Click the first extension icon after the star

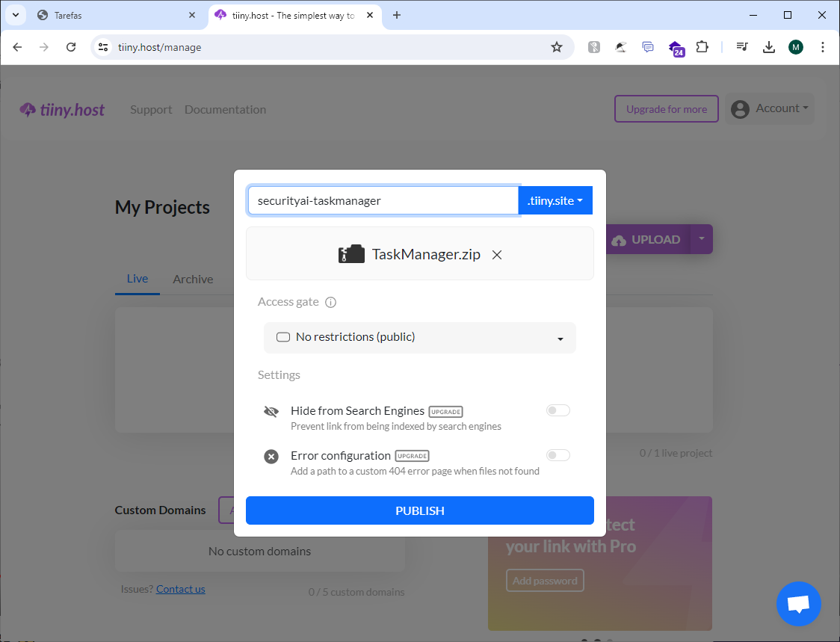pyautogui.click(x=594, y=47)
